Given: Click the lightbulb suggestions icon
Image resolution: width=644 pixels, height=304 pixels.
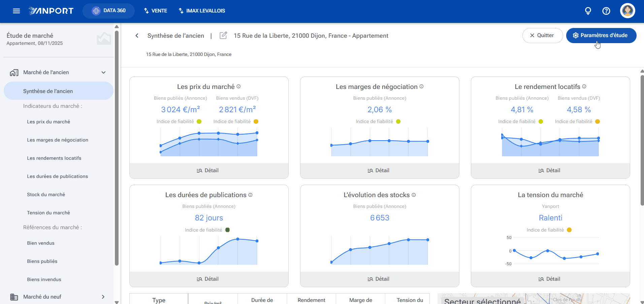Looking at the screenshot, I should pyautogui.click(x=588, y=11).
